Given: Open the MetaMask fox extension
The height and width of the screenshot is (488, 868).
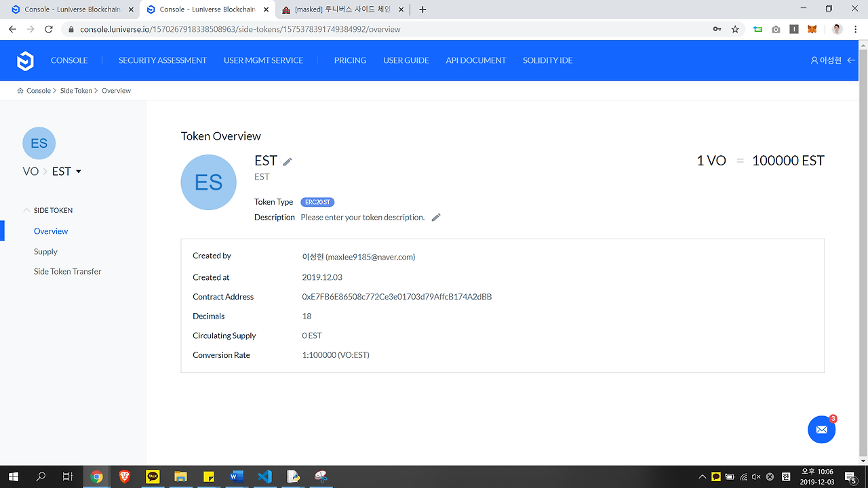Looking at the screenshot, I should (812, 29).
